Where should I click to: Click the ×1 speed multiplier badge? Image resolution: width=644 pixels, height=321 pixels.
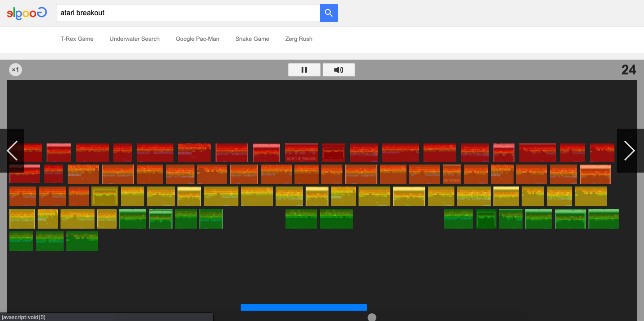[x=16, y=70]
